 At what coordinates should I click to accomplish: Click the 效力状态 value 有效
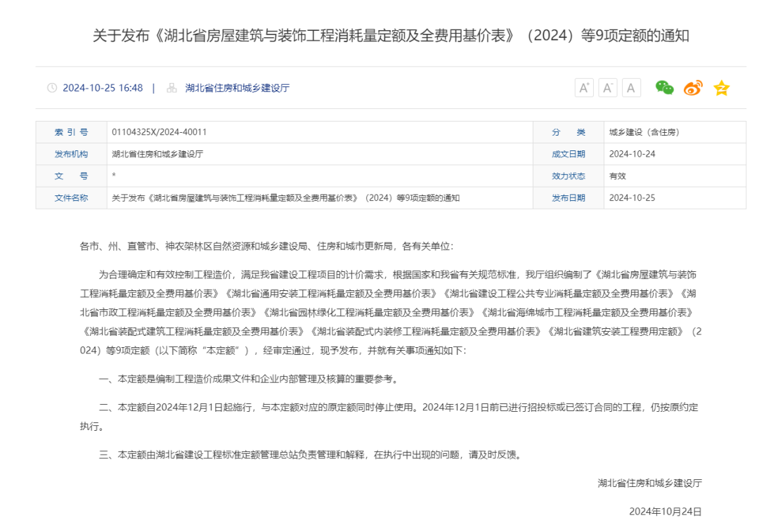pos(617,176)
